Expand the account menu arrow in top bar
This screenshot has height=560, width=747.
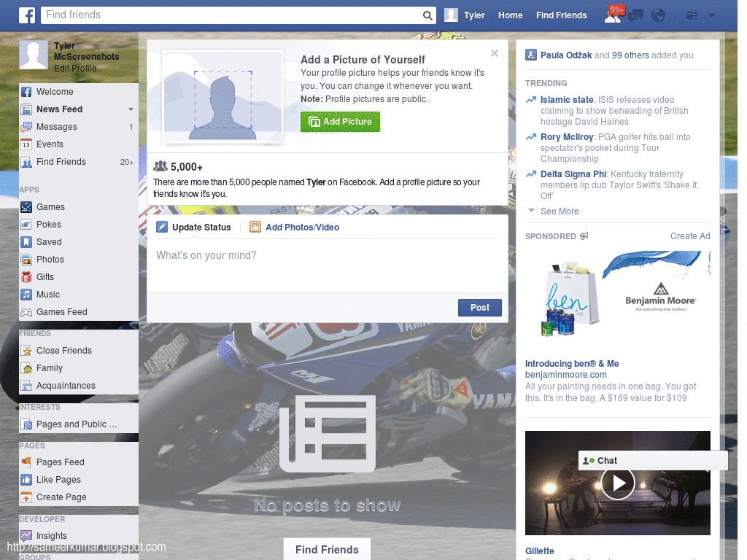(x=712, y=15)
